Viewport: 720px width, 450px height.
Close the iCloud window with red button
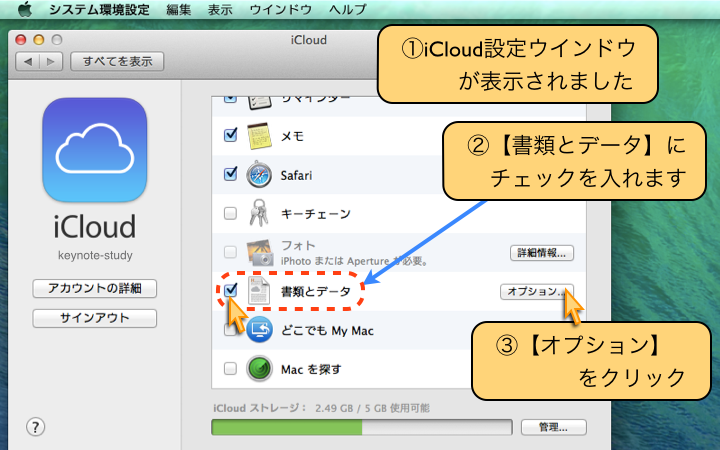(21, 40)
